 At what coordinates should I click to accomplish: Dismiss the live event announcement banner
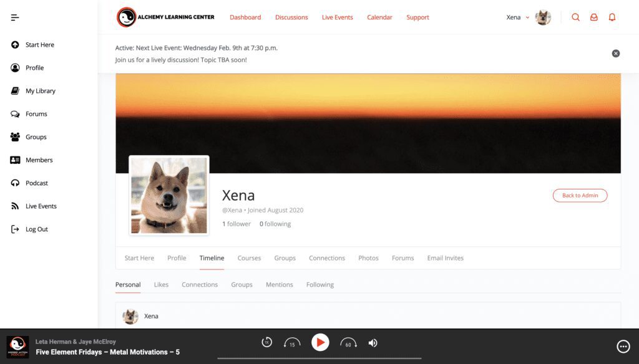(x=616, y=54)
